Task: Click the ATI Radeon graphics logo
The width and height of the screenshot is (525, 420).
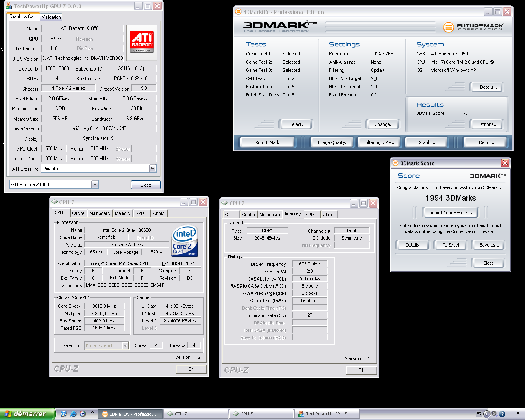Action: [x=142, y=42]
